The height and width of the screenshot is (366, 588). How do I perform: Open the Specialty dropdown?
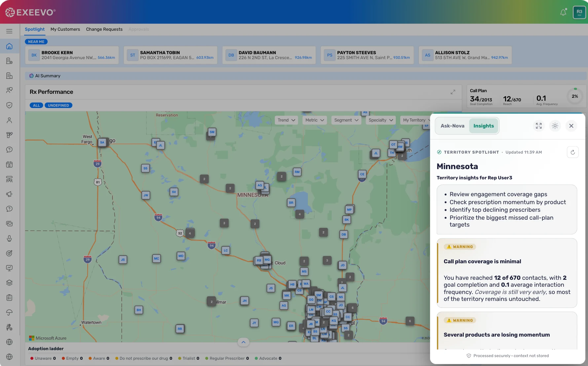click(381, 120)
